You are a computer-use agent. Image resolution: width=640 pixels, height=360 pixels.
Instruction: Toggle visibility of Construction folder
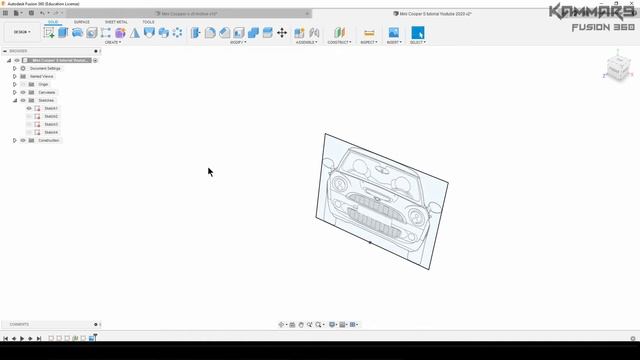click(x=23, y=140)
